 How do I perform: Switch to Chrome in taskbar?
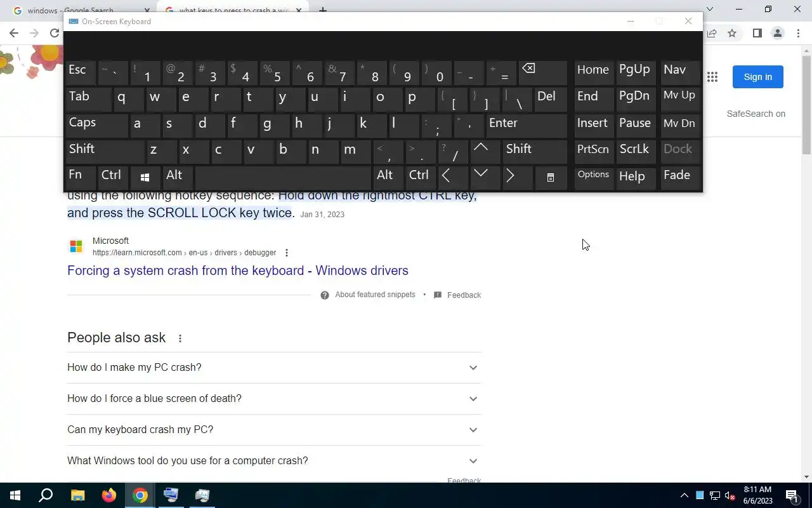pyautogui.click(x=140, y=495)
